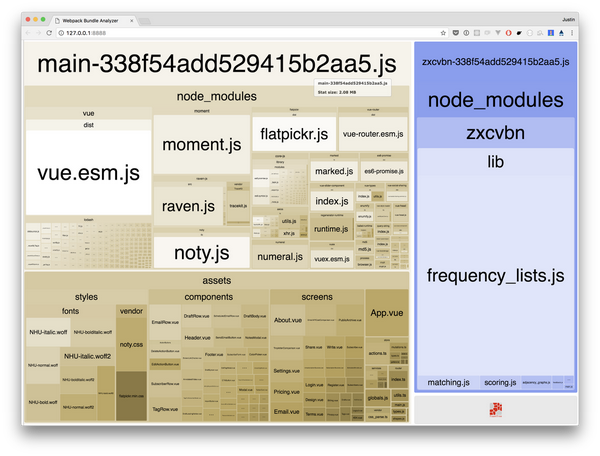Screen dimensions: 600x456
Task: Click the vuex.esm.js module block
Action: [x=332, y=259]
